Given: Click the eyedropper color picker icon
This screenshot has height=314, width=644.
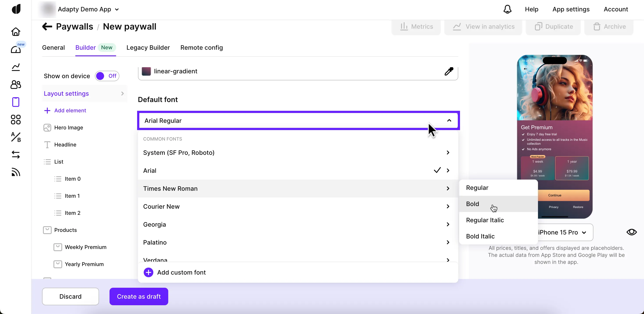Looking at the screenshot, I should (449, 71).
